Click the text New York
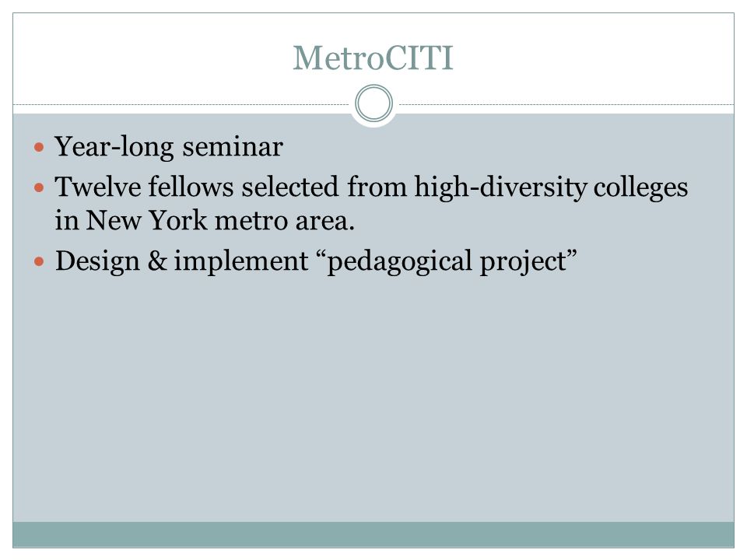Screen dimensions: 747x560 [146, 220]
